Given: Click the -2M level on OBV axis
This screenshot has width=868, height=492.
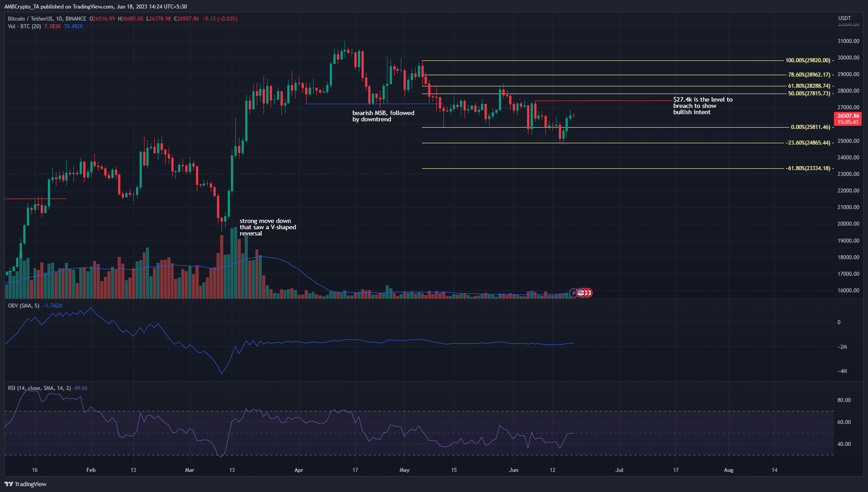Looking at the screenshot, I should [x=842, y=347].
